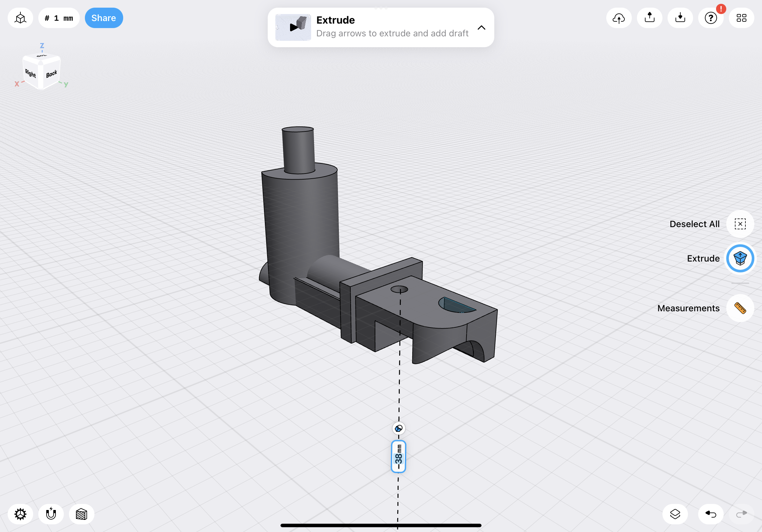This screenshot has height=532, width=762.
Task: Toggle the snapping magnet icon
Action: click(x=51, y=514)
